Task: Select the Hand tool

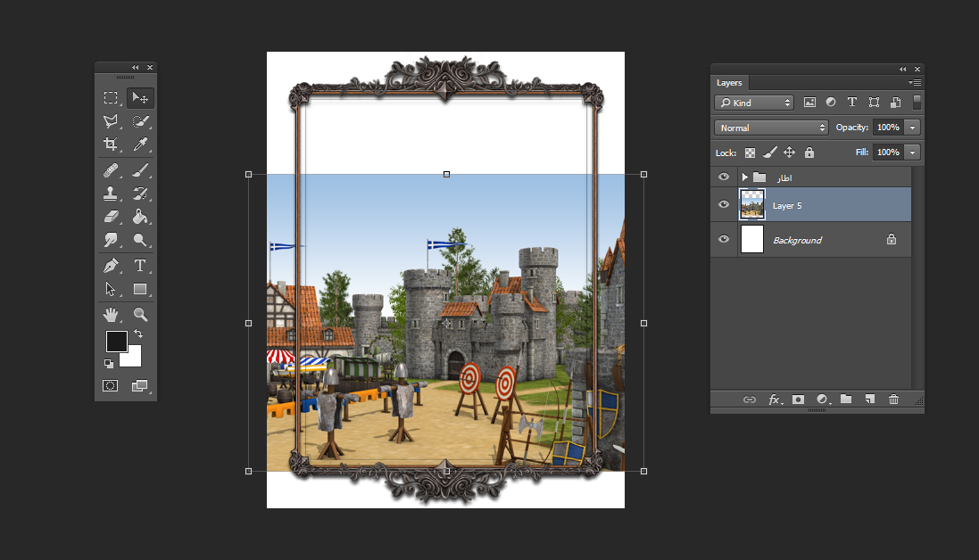Action: tap(111, 315)
